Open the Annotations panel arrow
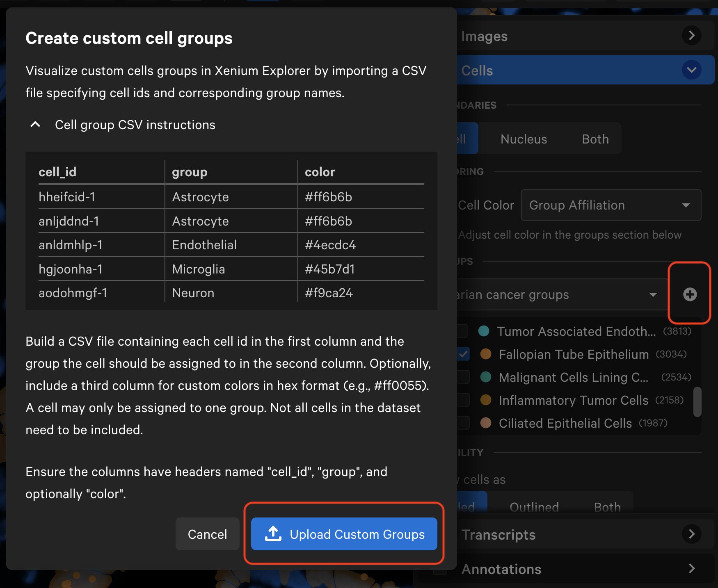The image size is (718, 588). tap(691, 568)
